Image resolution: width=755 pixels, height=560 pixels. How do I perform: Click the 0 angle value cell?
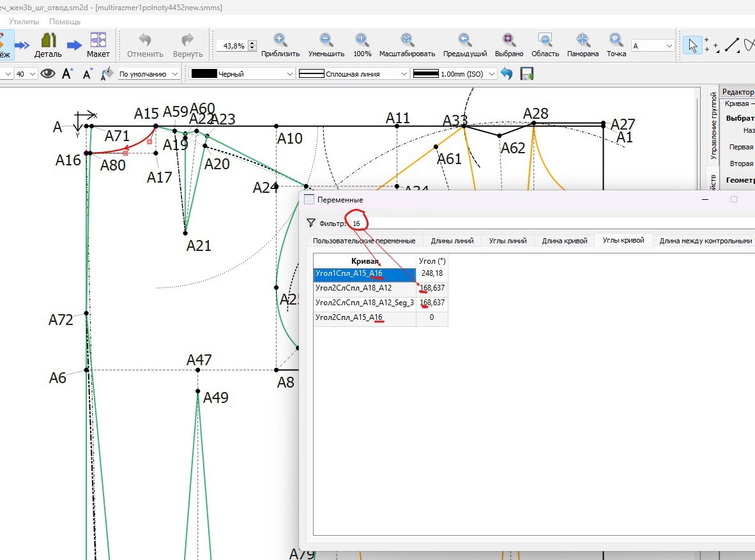[x=432, y=317]
